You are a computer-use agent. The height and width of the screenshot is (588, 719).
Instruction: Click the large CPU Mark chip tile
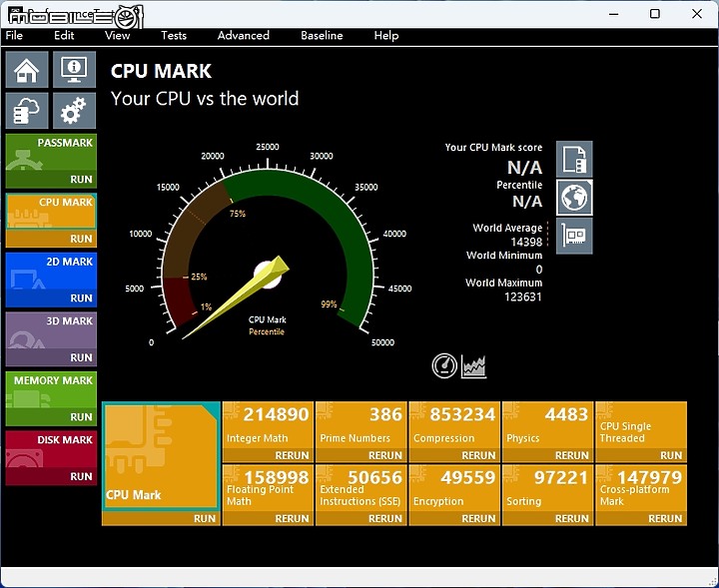click(161, 456)
